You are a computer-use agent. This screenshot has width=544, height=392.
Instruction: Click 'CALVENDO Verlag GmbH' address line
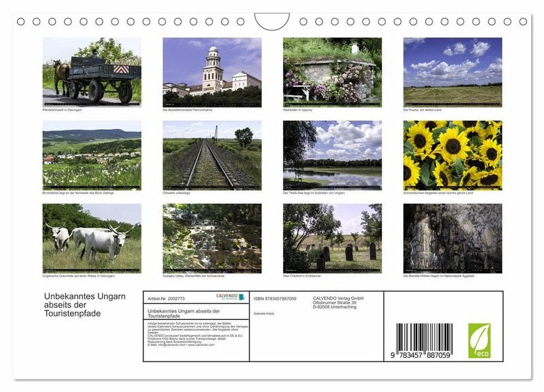tap(338, 298)
